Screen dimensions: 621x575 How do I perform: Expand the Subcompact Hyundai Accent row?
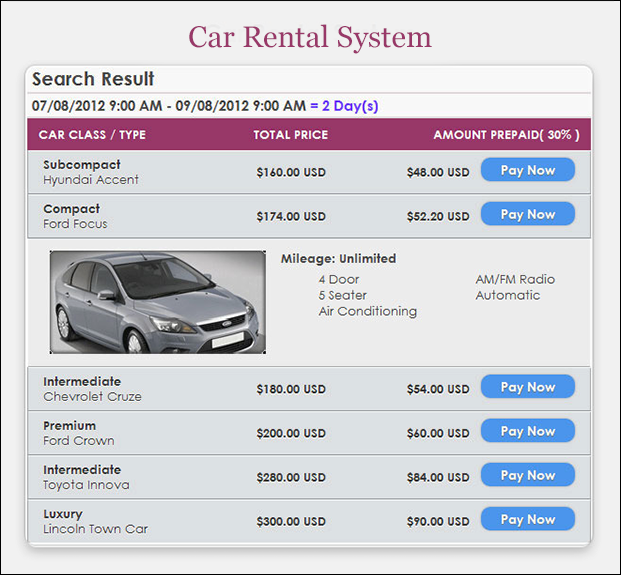pos(90,172)
